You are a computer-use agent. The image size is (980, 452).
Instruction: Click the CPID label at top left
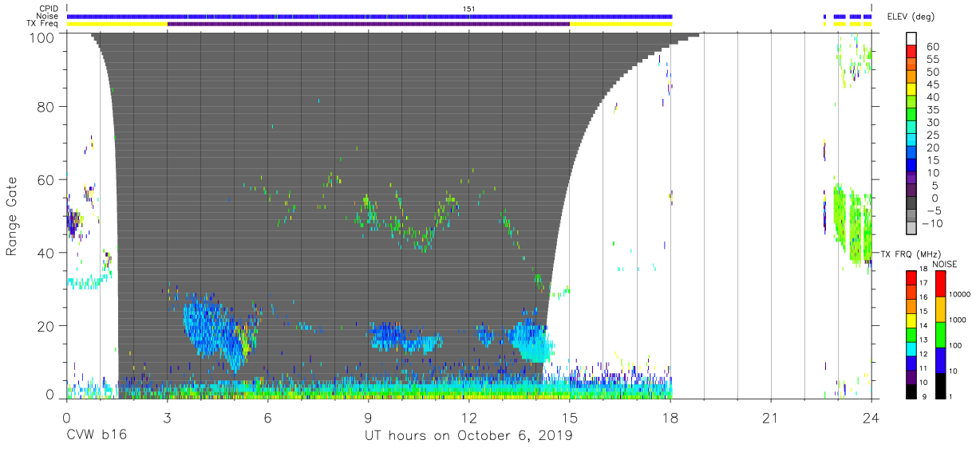click(49, 9)
